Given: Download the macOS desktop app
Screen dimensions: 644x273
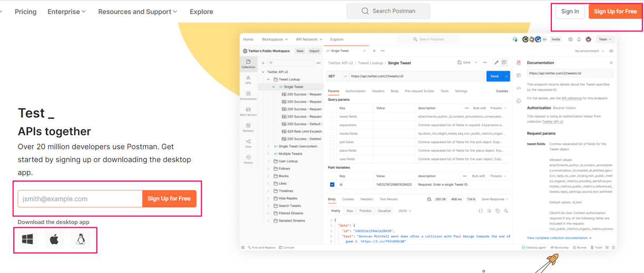Looking at the screenshot, I should 54,239.
